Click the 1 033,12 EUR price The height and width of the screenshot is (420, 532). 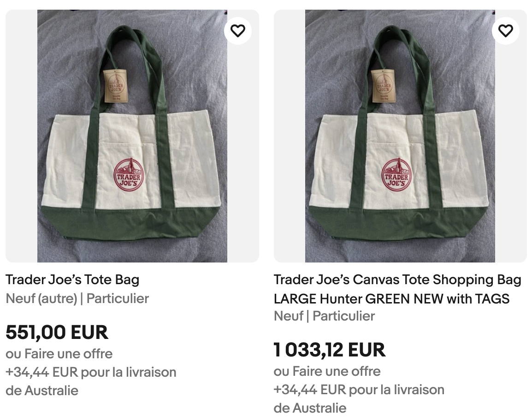click(x=329, y=350)
